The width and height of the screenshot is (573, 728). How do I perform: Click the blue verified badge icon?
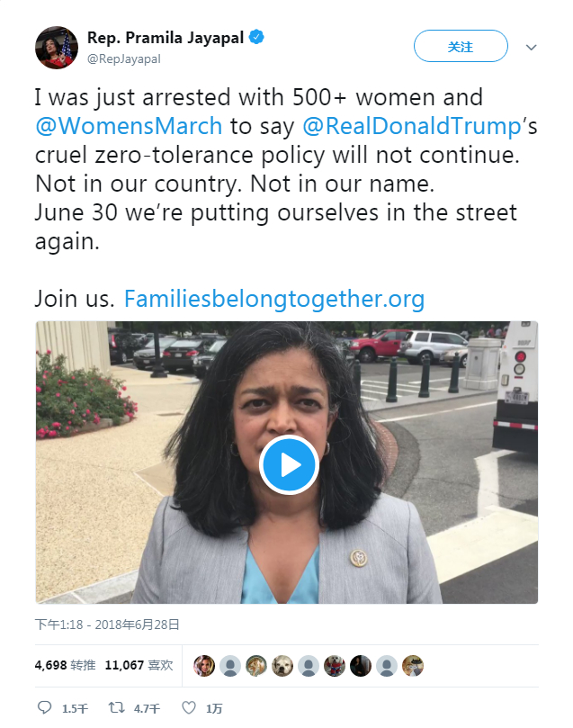point(256,38)
